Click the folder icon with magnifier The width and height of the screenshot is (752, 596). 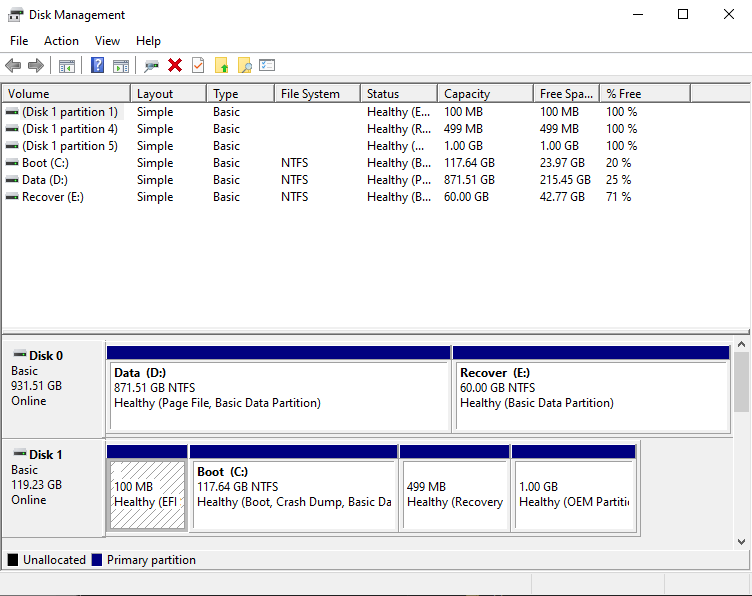pyautogui.click(x=244, y=65)
